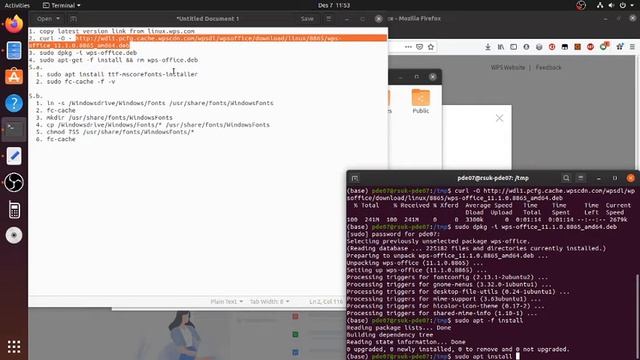Open the network system tray icon
The width and height of the screenshot is (640, 360).
tap(600, 5)
